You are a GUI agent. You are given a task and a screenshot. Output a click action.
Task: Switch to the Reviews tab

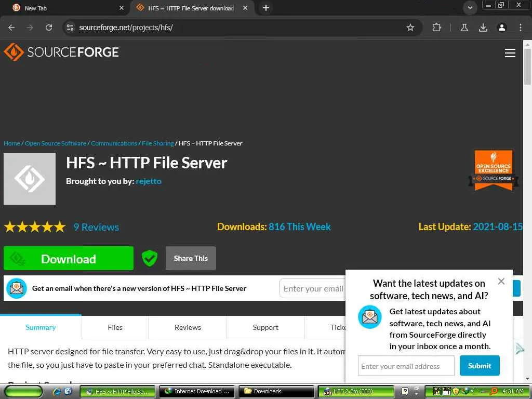(x=188, y=327)
